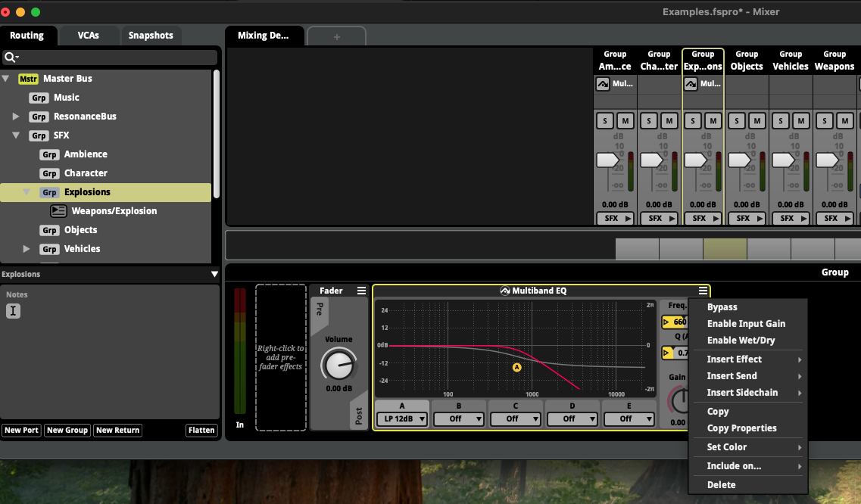Select the Weapons/Explosion event icon
The image size is (861, 504).
[x=58, y=211]
